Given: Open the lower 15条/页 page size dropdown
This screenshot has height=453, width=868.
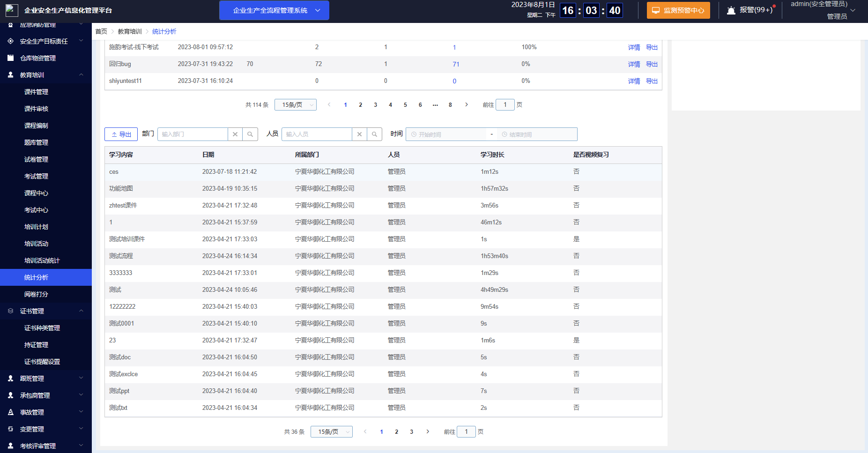Looking at the screenshot, I should coord(332,432).
